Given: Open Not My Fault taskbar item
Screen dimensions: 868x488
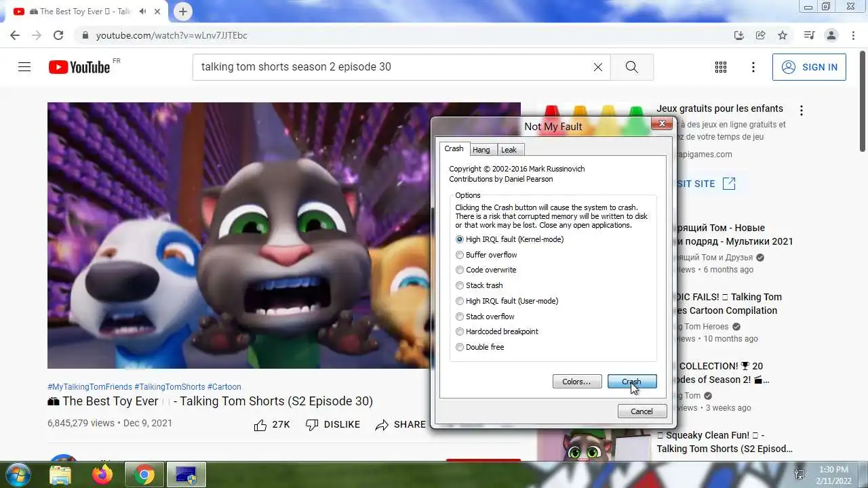Looking at the screenshot, I should [186, 475].
